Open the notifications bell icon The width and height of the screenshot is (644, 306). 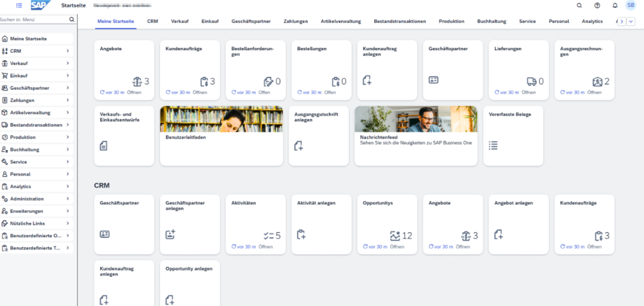coord(615,6)
